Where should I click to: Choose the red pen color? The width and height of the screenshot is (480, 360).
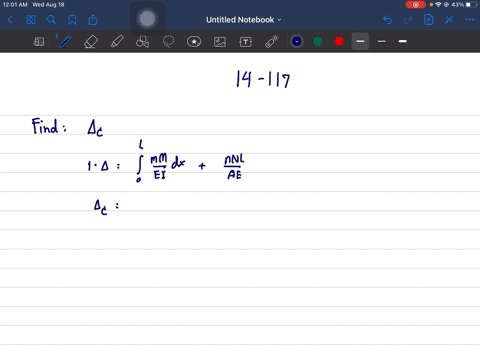(339, 41)
